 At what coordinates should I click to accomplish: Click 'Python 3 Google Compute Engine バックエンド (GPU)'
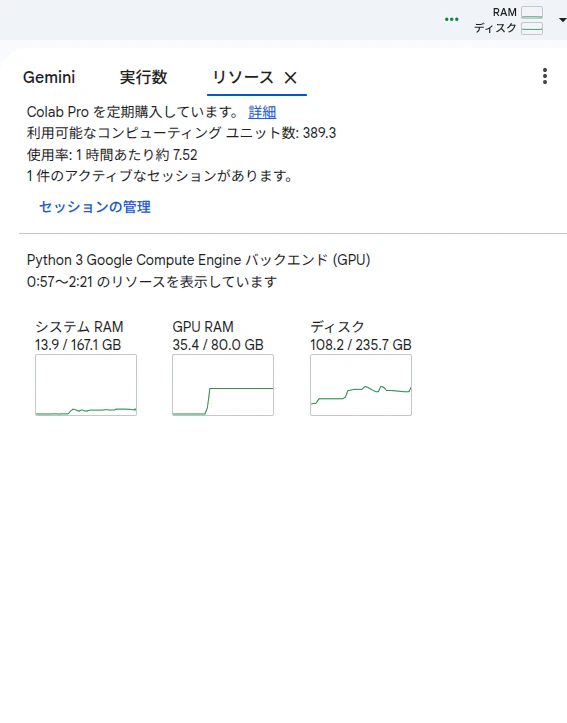point(199,260)
